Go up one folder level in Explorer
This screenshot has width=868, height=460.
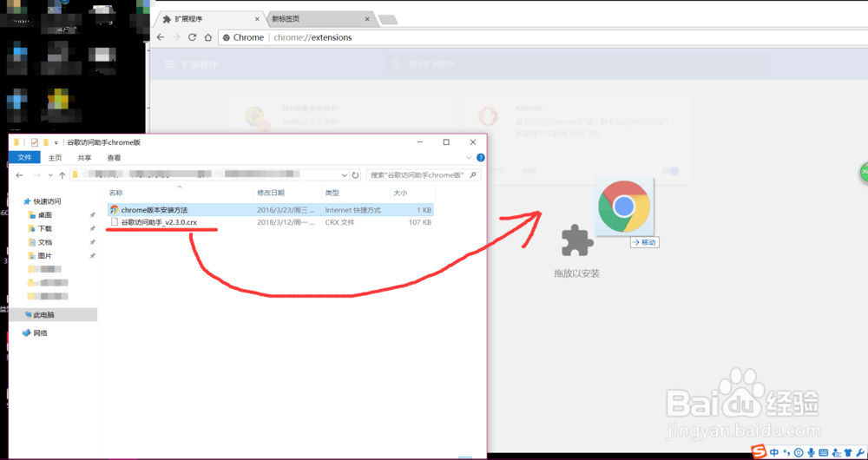(x=62, y=175)
